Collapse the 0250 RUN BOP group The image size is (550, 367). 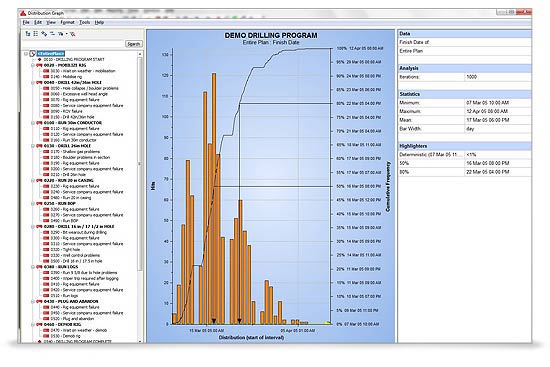pos(33,203)
